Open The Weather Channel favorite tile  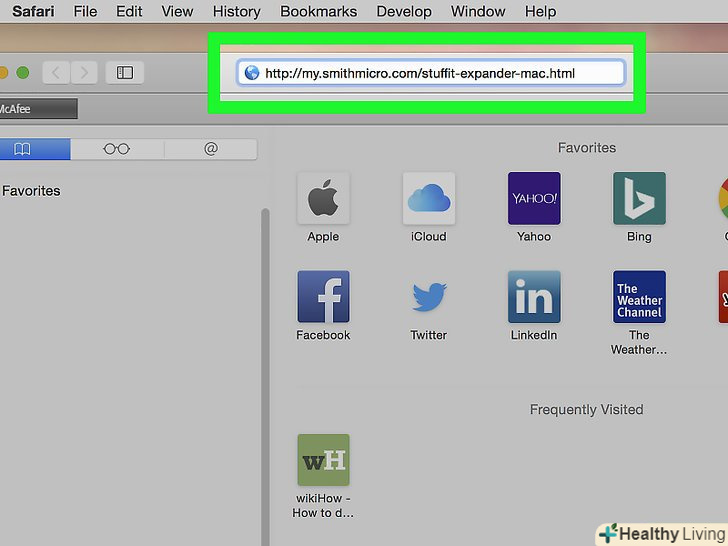click(639, 297)
